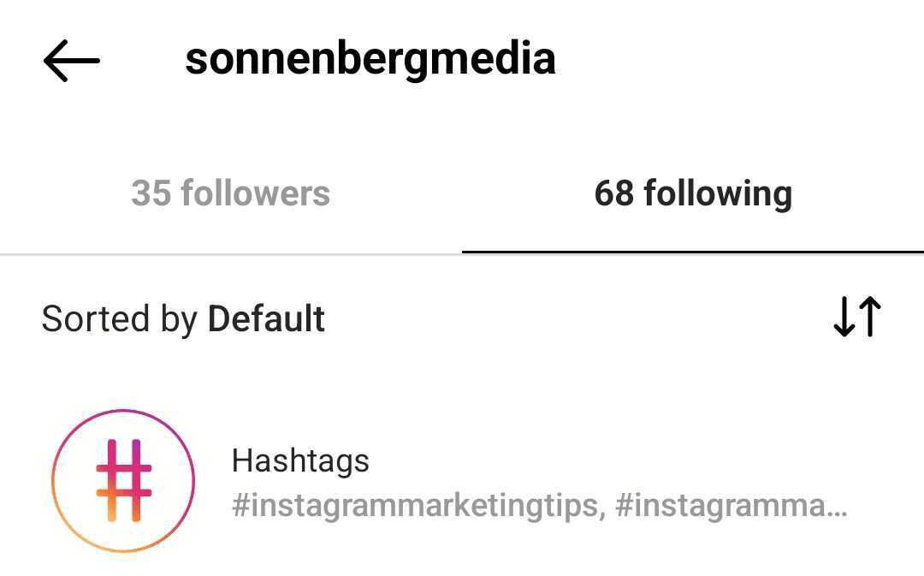
Task: Tap the black underline beneath the following tab
Action: point(693,252)
